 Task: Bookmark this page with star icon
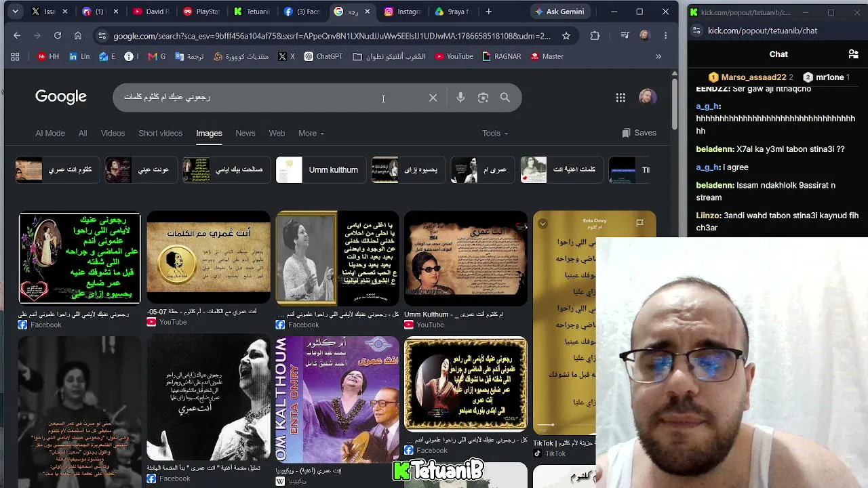tap(566, 36)
